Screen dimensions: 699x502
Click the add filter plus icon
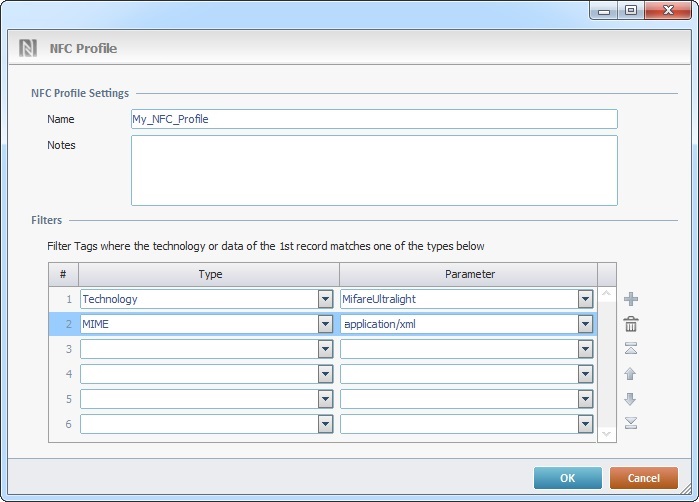pyautogui.click(x=631, y=299)
